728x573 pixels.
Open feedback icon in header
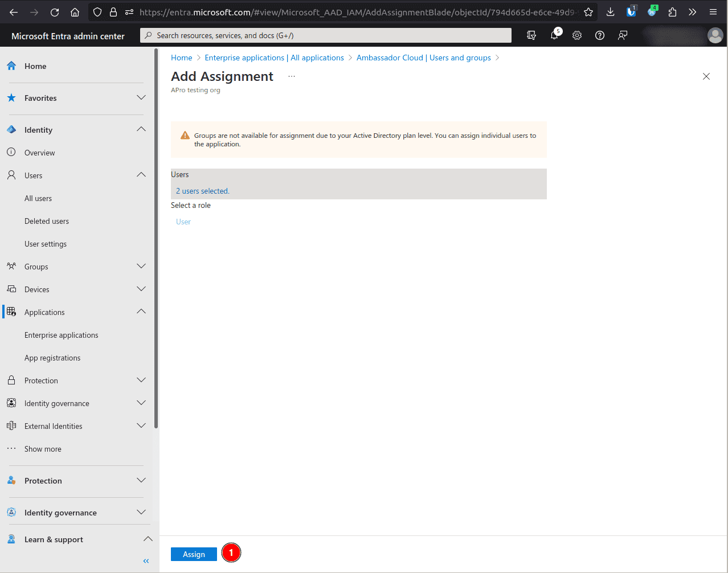click(x=623, y=35)
